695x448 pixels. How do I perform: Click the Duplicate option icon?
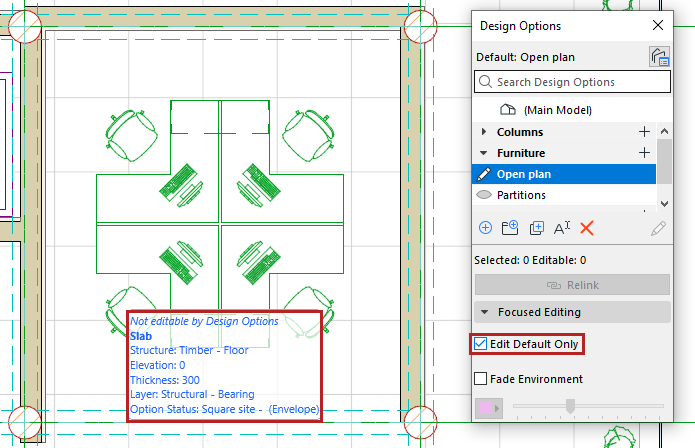pyautogui.click(x=536, y=228)
